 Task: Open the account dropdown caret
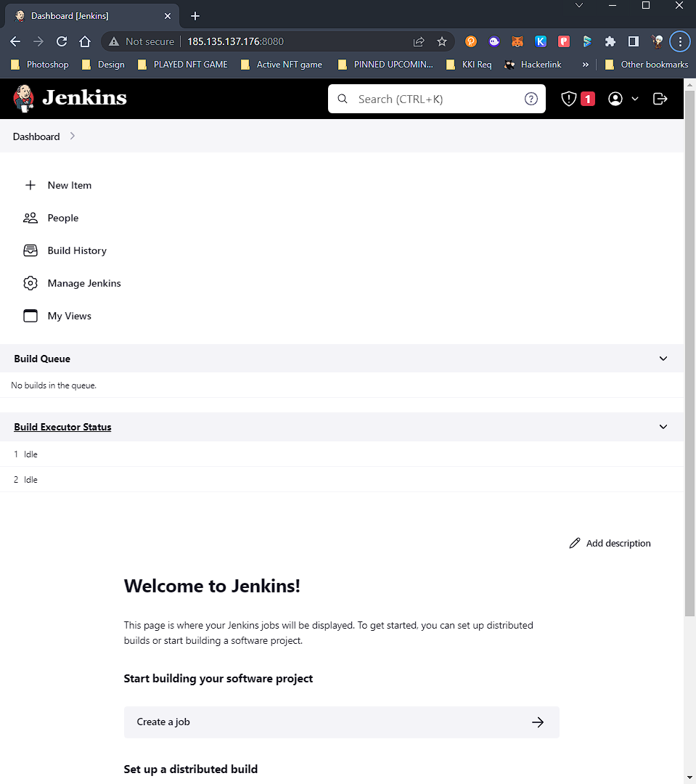pyautogui.click(x=634, y=98)
